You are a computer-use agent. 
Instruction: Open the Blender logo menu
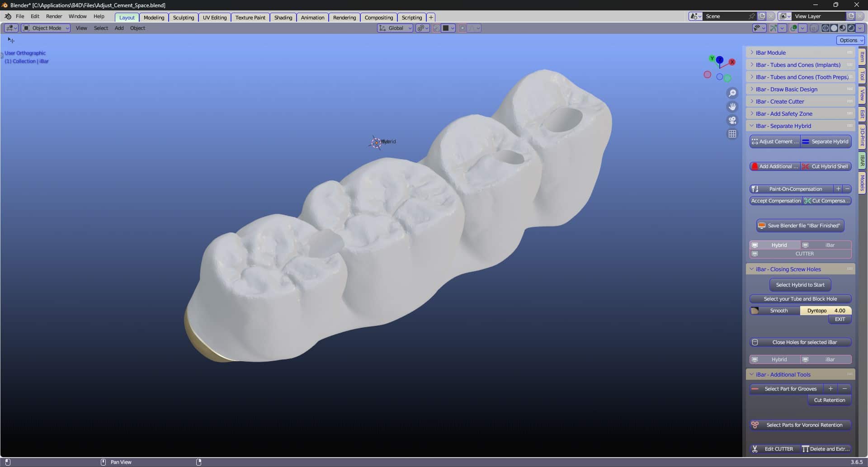[x=8, y=16]
